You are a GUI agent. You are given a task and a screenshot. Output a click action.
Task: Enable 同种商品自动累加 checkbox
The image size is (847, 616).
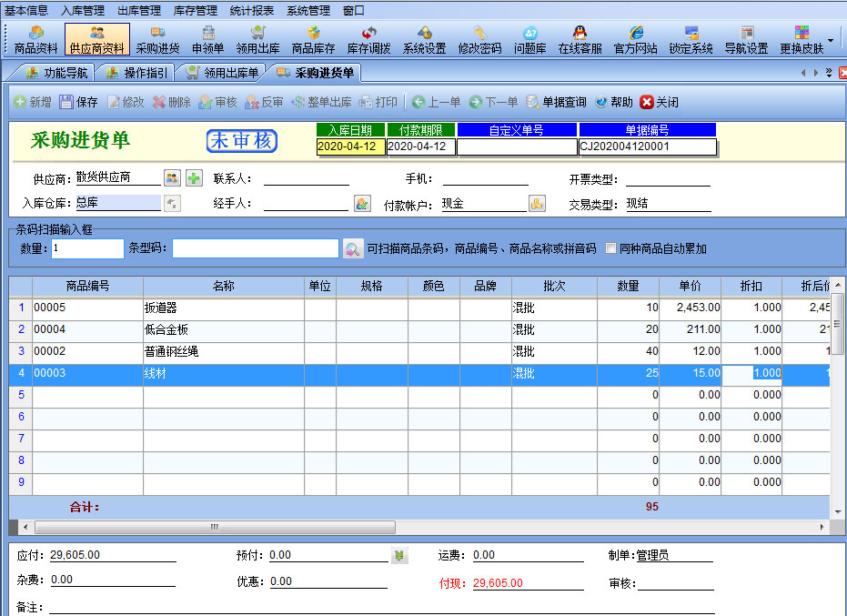tap(610, 248)
